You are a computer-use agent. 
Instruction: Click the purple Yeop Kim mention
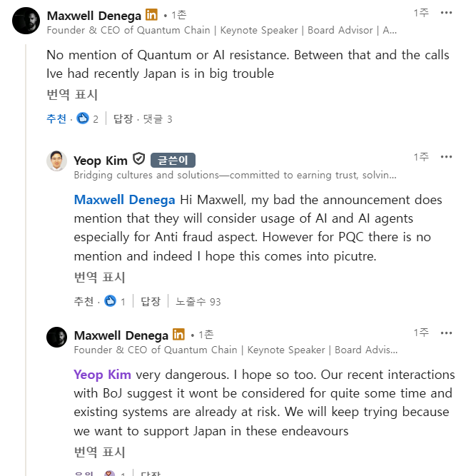click(102, 375)
